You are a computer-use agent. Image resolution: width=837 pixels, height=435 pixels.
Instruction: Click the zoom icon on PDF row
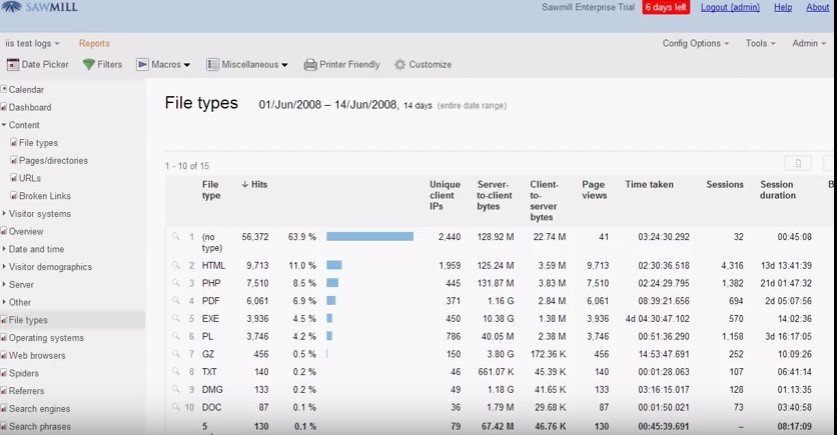(x=176, y=300)
